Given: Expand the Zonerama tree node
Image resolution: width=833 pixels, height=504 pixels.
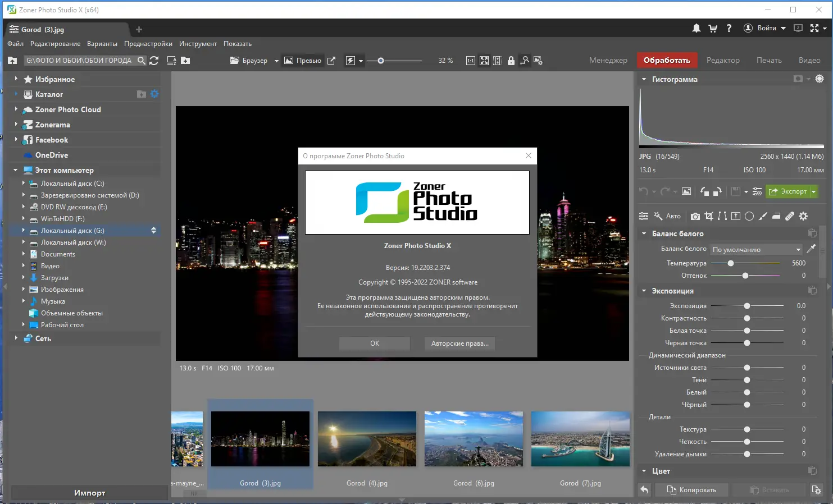Looking at the screenshot, I should tap(16, 125).
